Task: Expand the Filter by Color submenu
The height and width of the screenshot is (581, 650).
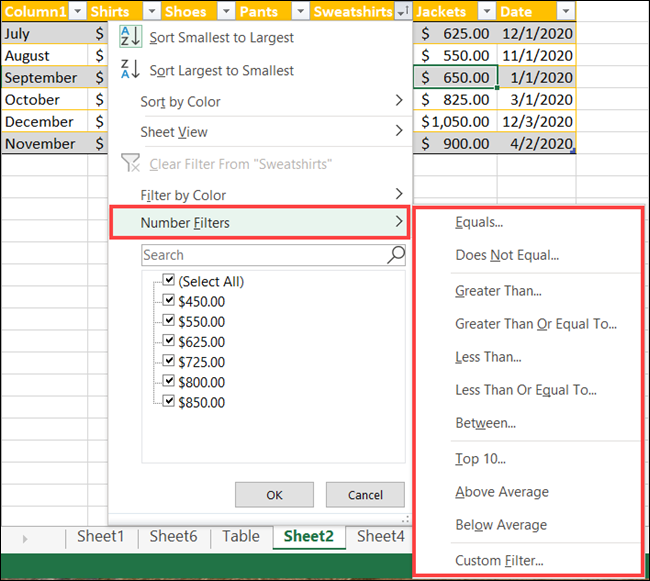Action: [x=270, y=195]
